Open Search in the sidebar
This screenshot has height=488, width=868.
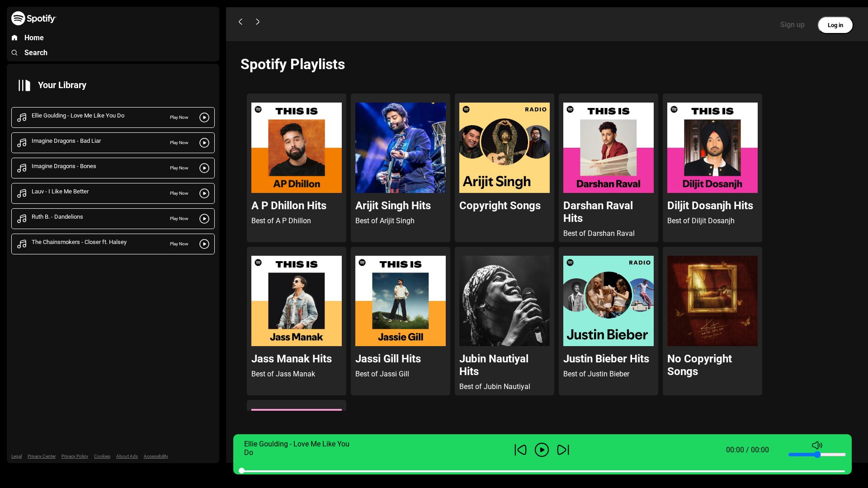tap(36, 53)
